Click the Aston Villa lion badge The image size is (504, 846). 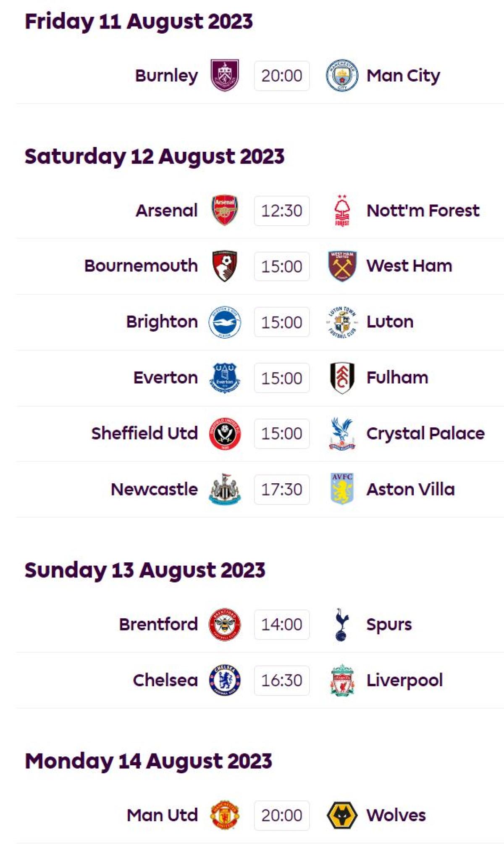(342, 489)
